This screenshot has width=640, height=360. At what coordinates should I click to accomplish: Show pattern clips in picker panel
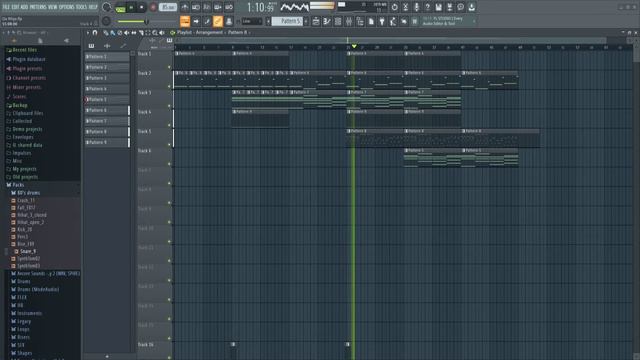coord(91,46)
